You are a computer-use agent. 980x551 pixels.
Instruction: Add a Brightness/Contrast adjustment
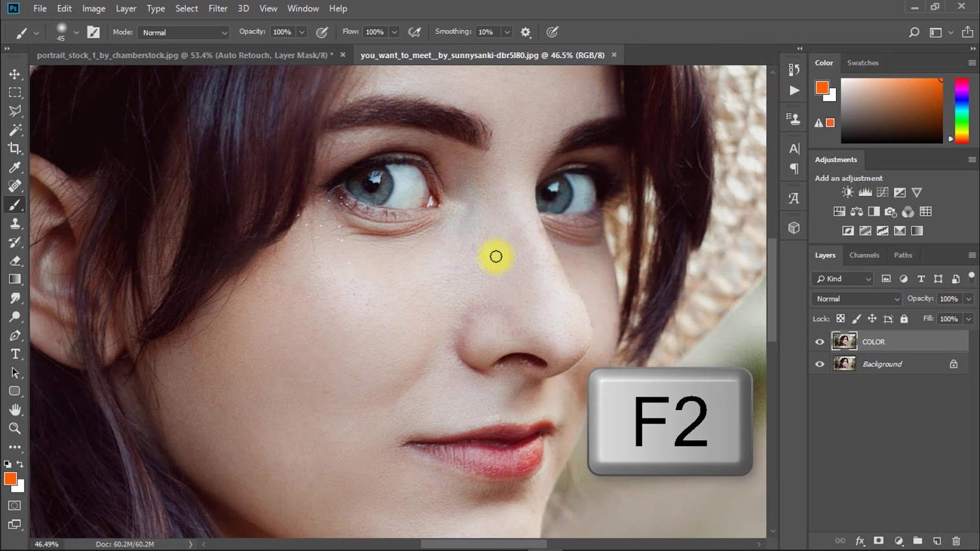click(847, 192)
